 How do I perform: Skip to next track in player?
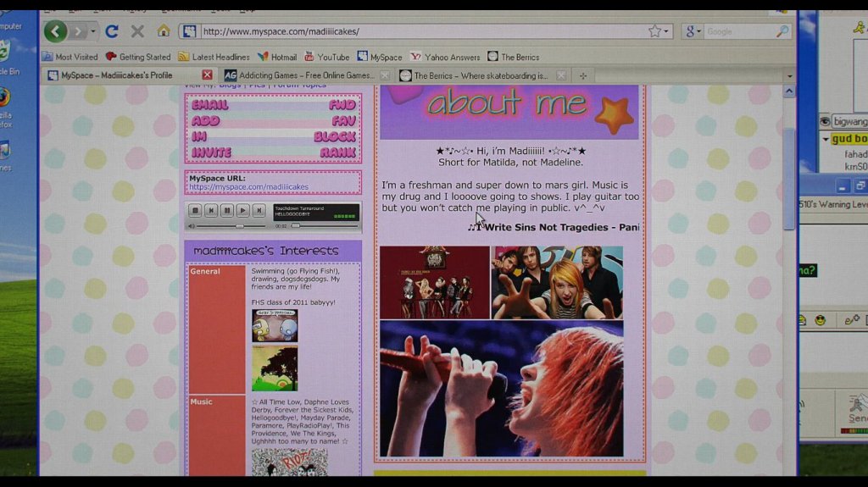pos(259,210)
